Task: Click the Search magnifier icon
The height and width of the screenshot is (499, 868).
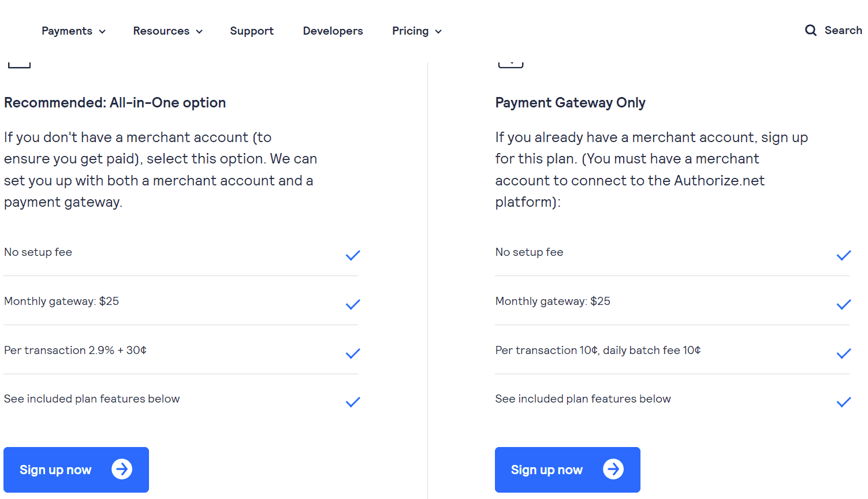Action: click(x=811, y=30)
